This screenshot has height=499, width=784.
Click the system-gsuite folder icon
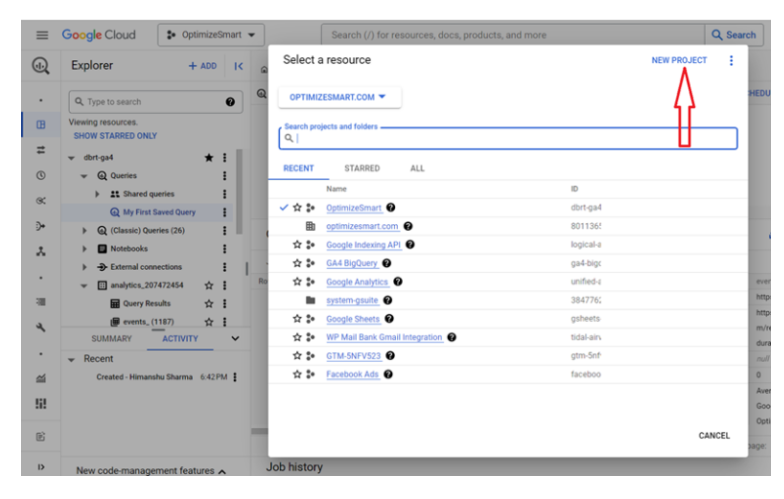[310, 300]
